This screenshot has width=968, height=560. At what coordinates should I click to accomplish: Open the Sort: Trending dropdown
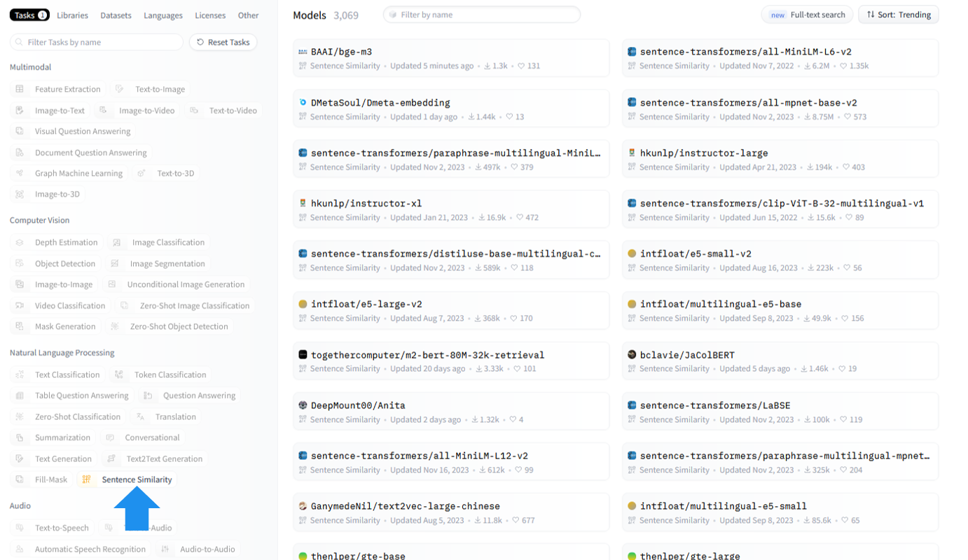click(x=898, y=15)
